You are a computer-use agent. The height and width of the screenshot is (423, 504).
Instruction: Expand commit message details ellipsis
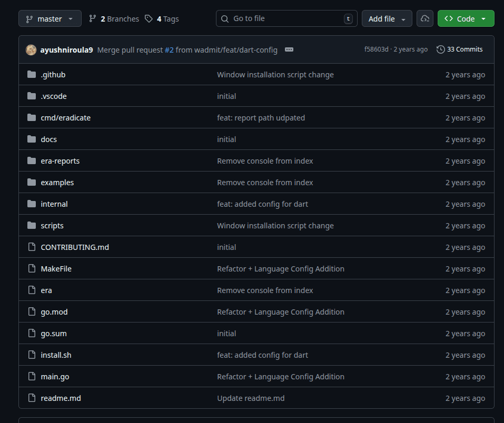coord(289,49)
